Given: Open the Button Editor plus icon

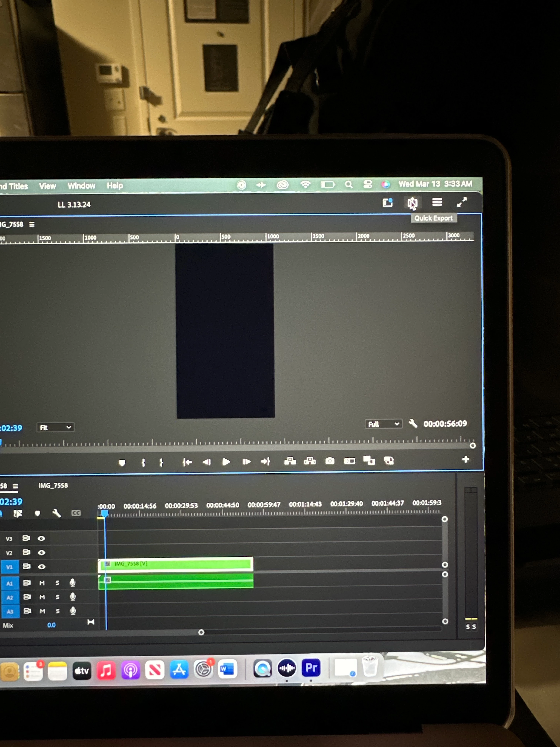Looking at the screenshot, I should coord(466,459).
